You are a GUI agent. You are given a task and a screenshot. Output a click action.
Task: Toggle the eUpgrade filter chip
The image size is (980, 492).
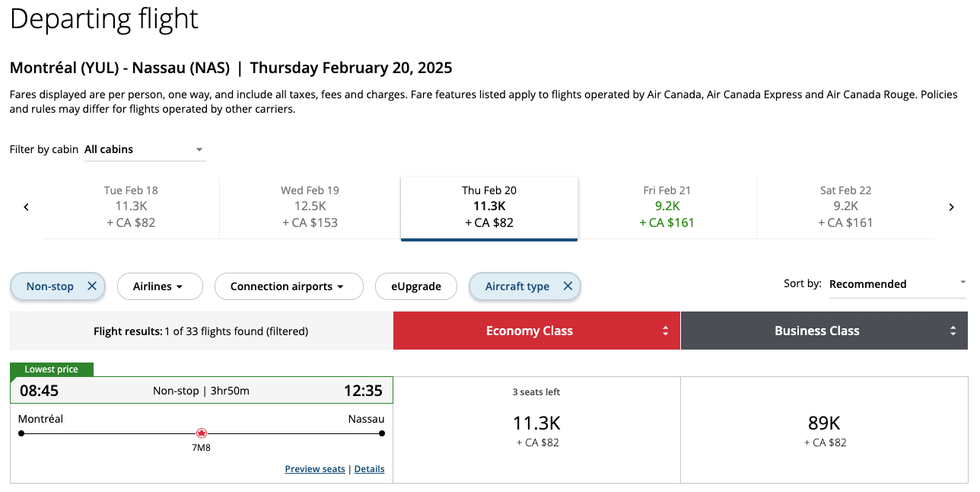coord(416,286)
